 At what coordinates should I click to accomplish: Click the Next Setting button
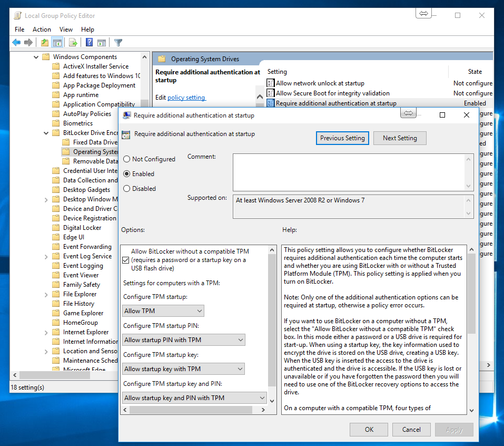(x=400, y=138)
